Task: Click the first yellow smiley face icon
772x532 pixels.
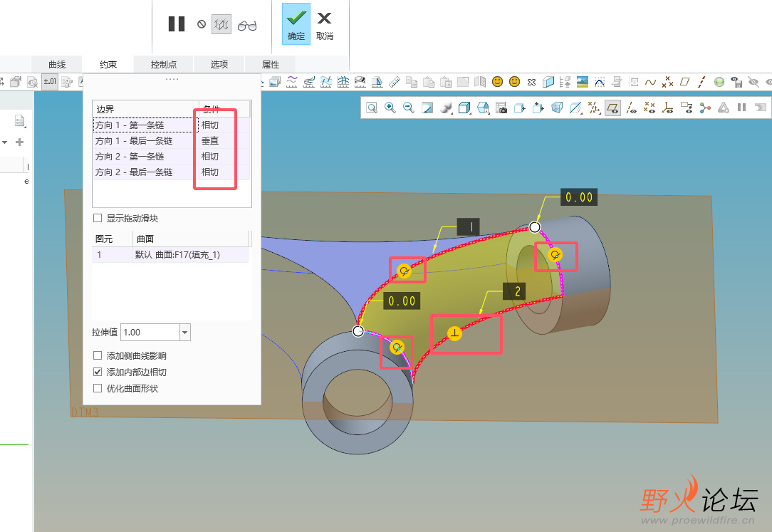Action: 497,82
